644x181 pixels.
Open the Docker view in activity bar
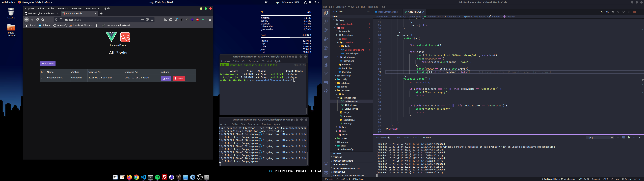click(x=326, y=57)
